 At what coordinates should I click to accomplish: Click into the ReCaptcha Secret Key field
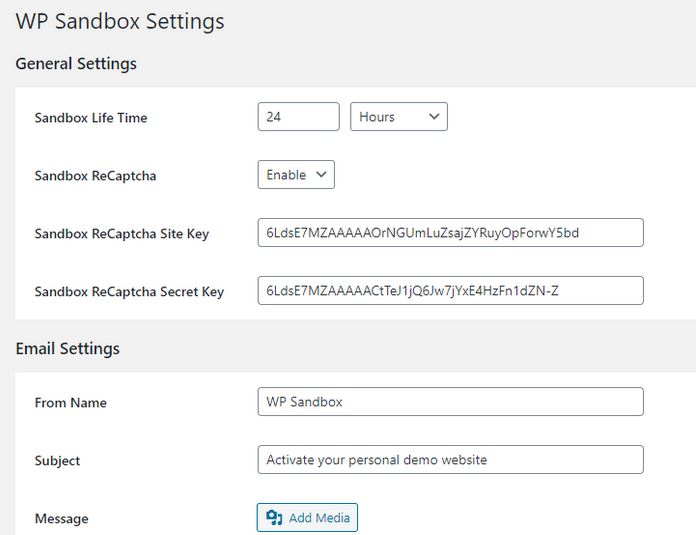451,291
